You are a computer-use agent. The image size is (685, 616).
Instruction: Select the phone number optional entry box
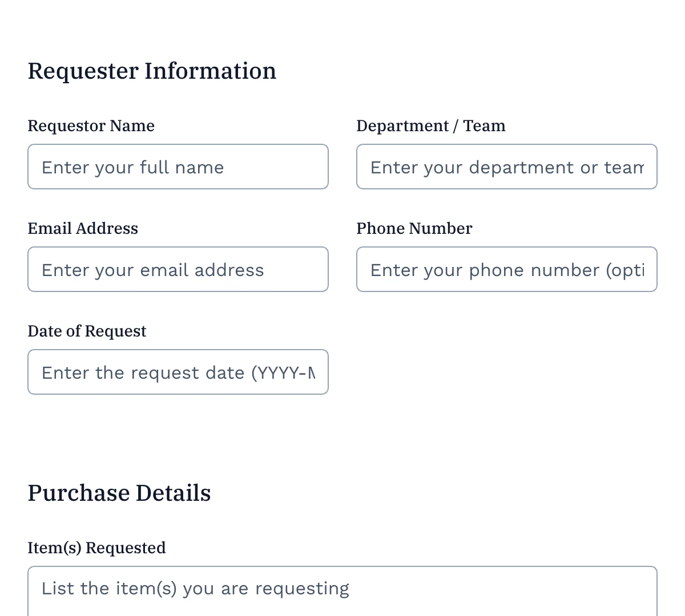click(507, 269)
